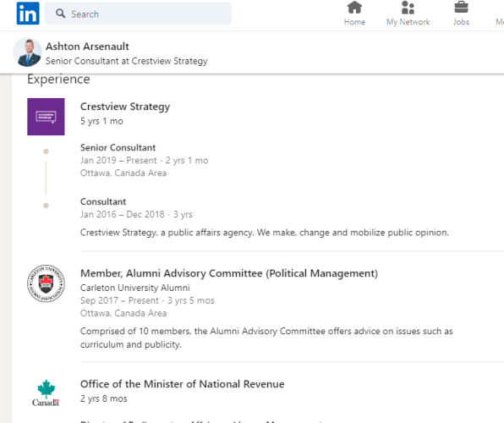Click the search magnifier icon
This screenshot has height=423, width=504.
pos(60,14)
